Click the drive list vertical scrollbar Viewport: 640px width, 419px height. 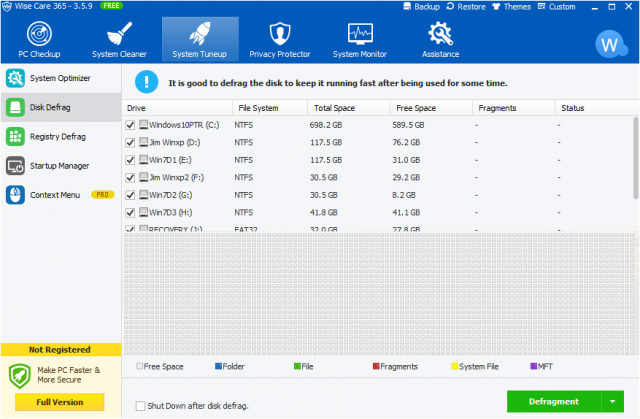click(636, 158)
